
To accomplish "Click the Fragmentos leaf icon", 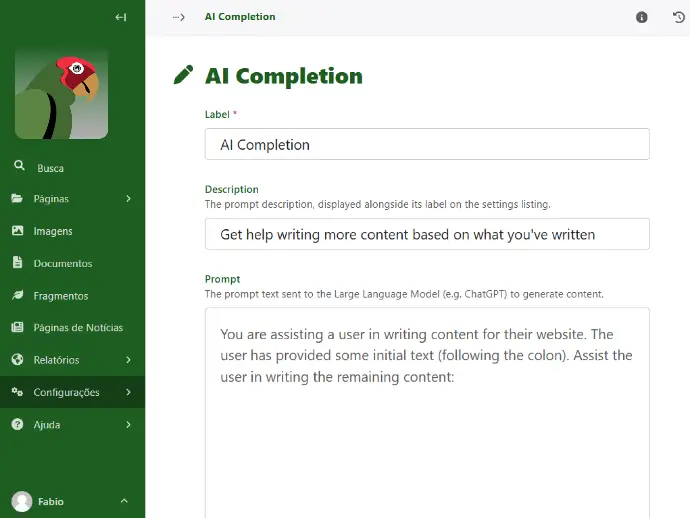I will pos(18,295).
